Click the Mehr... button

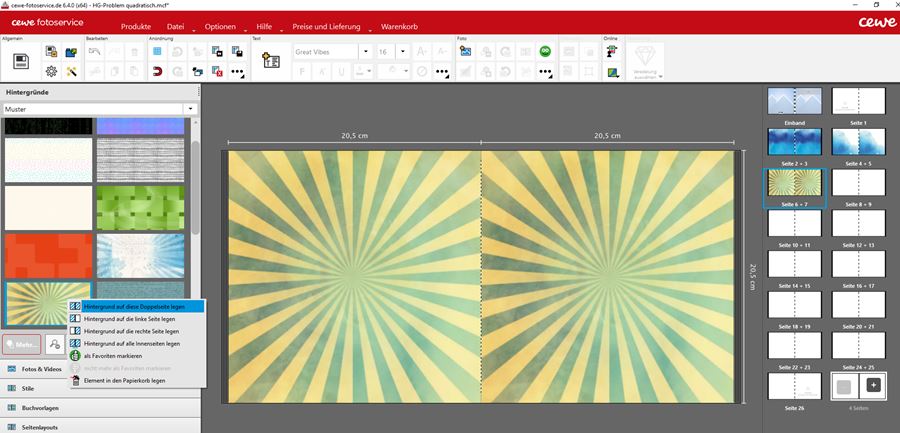(x=21, y=344)
